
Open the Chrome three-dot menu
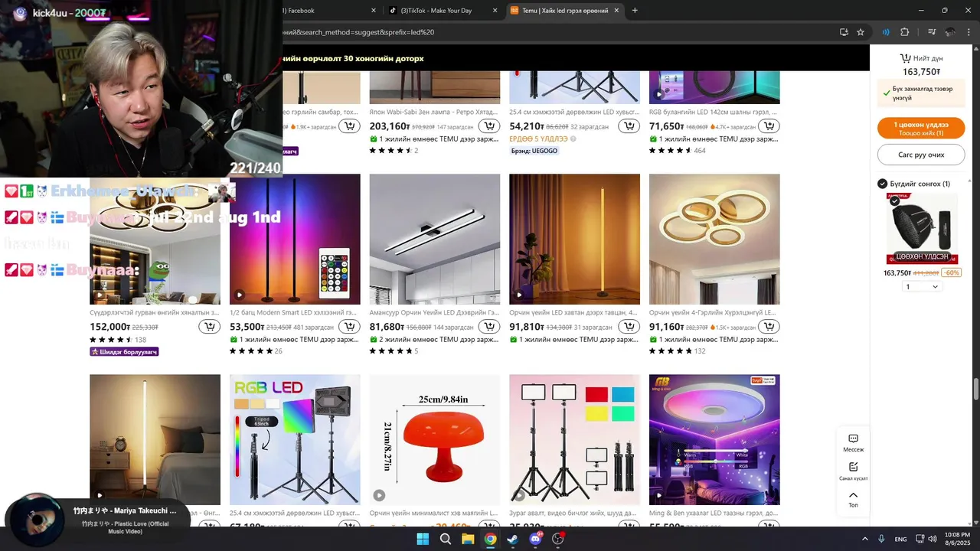(969, 32)
